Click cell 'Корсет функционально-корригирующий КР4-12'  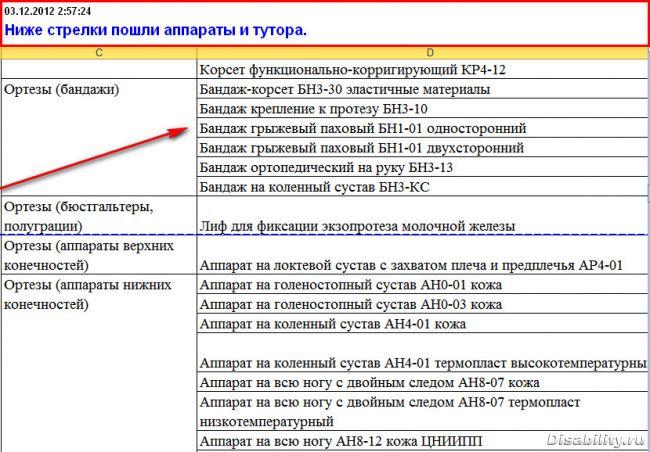[x=423, y=69]
